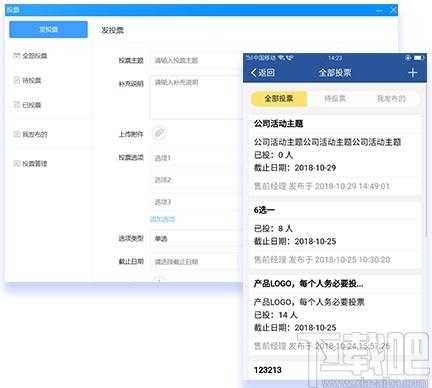Click the phone status bar battery icon
Screen dimensions: 432x388
(x=419, y=58)
